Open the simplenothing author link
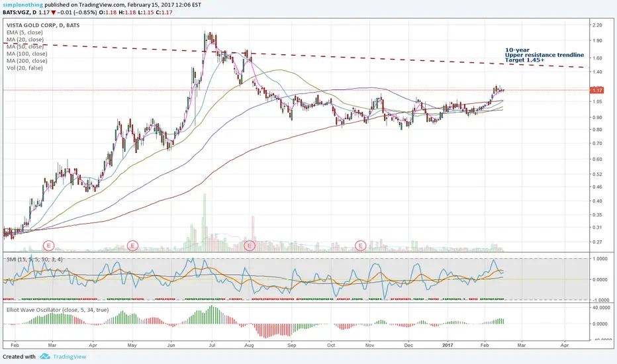 [23, 5]
